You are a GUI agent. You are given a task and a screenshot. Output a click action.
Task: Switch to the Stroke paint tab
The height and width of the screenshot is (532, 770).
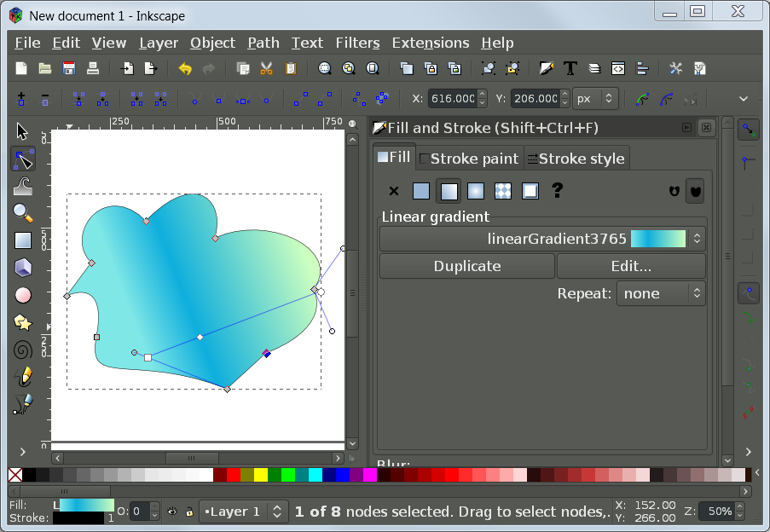click(469, 158)
